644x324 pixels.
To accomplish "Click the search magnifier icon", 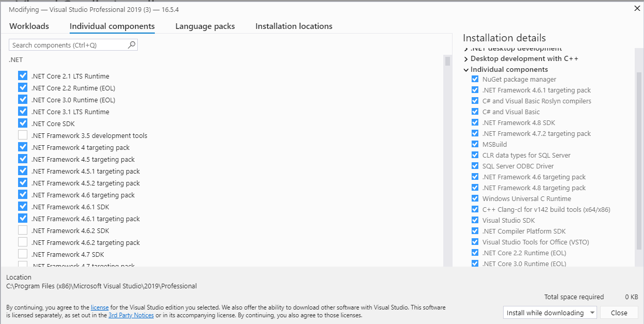I will pyautogui.click(x=133, y=45).
